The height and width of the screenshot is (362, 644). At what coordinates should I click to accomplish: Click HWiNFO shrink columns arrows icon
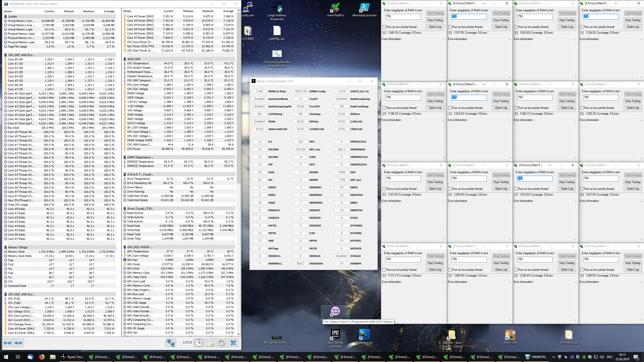(x=18, y=343)
